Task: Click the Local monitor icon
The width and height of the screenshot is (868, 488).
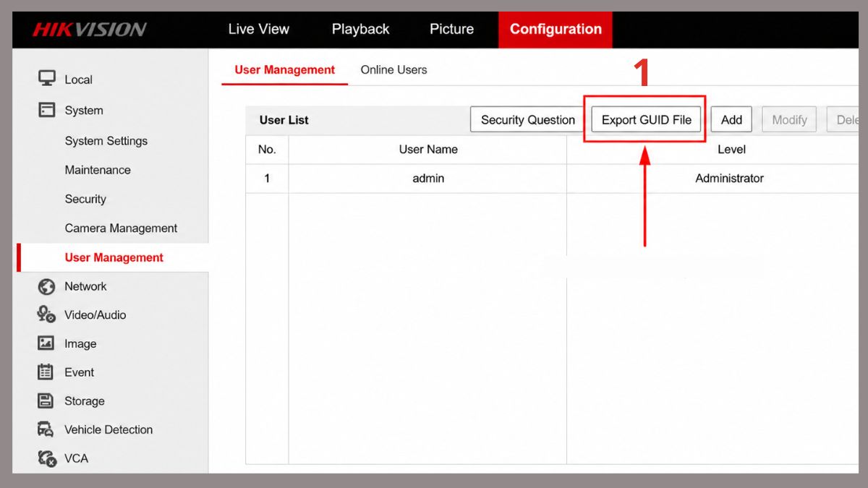Action: [47, 79]
